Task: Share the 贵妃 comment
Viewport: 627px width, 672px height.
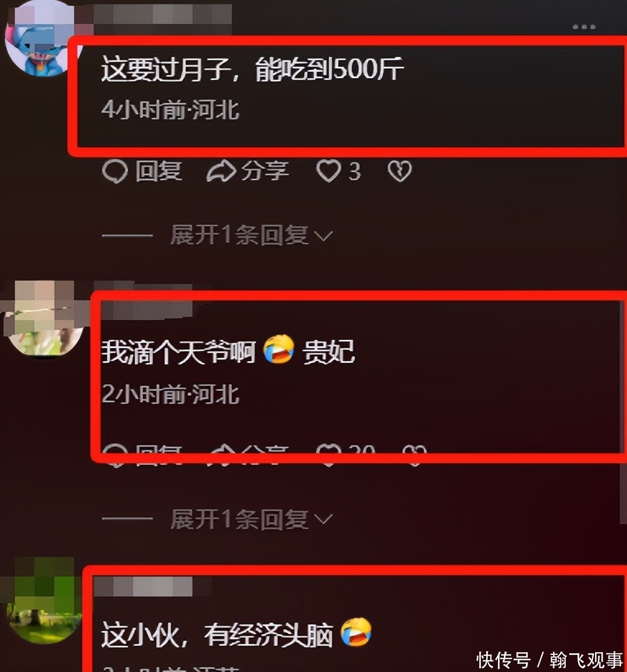Action: pos(248,453)
